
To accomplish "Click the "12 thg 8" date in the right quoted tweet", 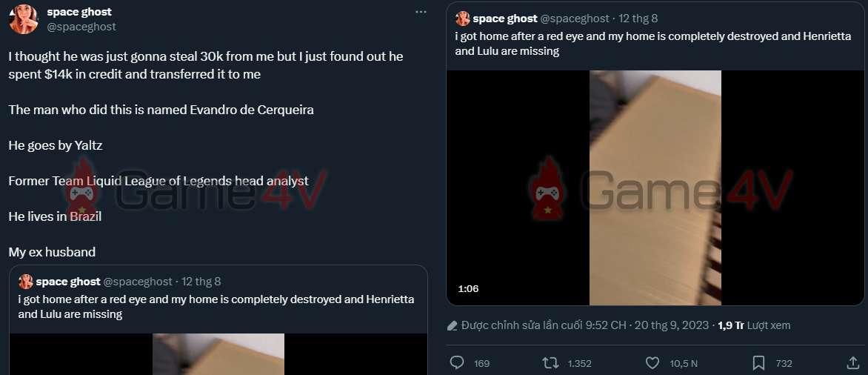I will click(639, 19).
